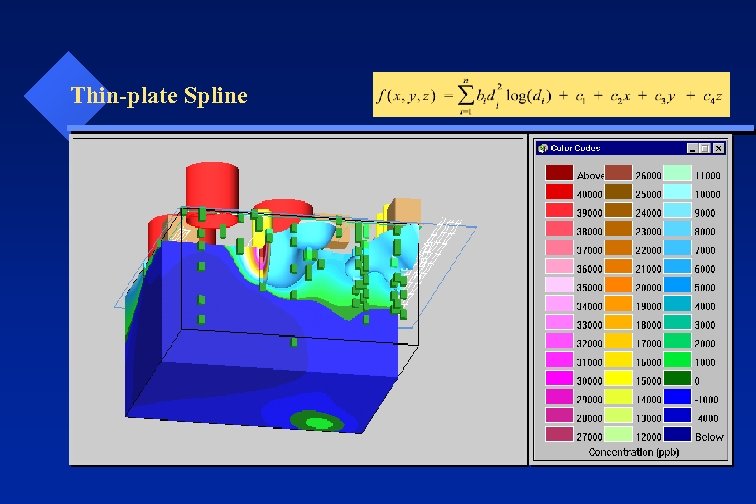756x504 pixels.
Task: Select the pink 36000 swatch
Action: (x=559, y=266)
